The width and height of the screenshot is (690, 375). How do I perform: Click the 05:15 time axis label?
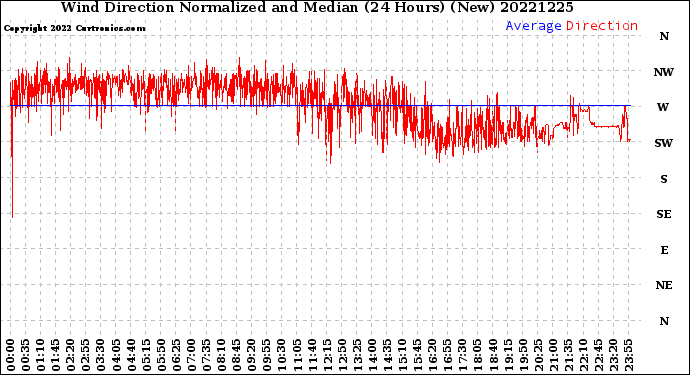146,356
